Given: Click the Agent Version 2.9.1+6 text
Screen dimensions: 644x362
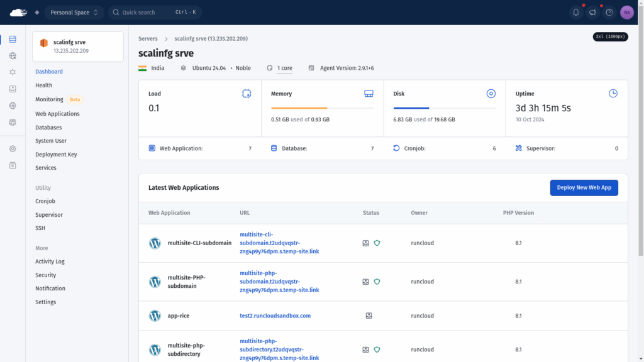Looking at the screenshot, I should (347, 68).
